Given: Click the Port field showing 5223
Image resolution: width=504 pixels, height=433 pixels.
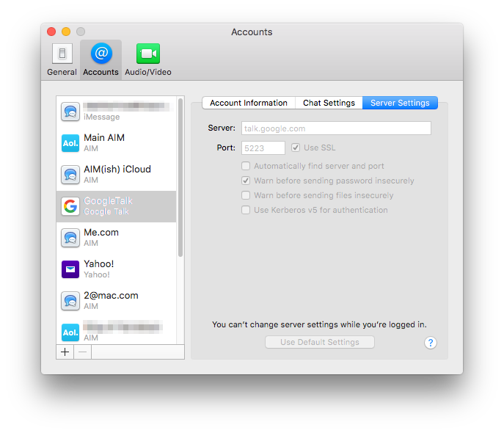Looking at the screenshot, I should tap(263, 148).
